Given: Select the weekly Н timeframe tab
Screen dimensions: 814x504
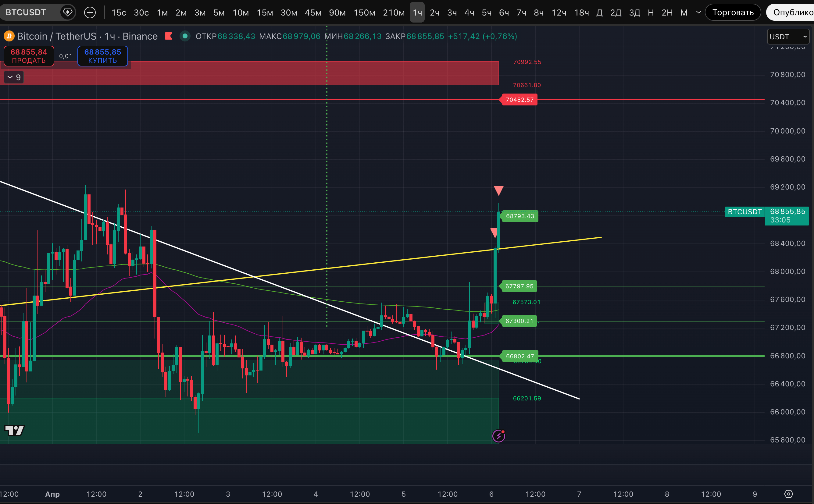Looking at the screenshot, I should pyautogui.click(x=651, y=13).
